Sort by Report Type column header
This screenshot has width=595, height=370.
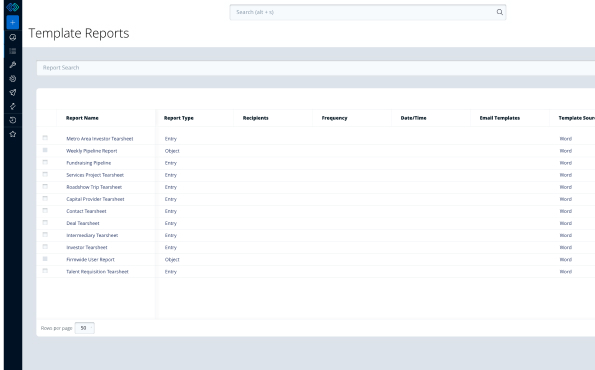click(179, 118)
